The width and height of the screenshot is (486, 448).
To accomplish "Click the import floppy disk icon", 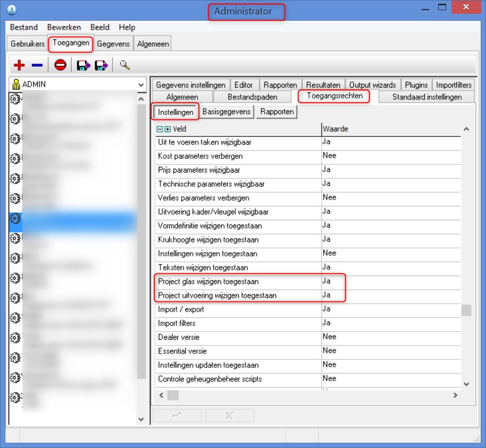I will pyautogui.click(x=83, y=65).
